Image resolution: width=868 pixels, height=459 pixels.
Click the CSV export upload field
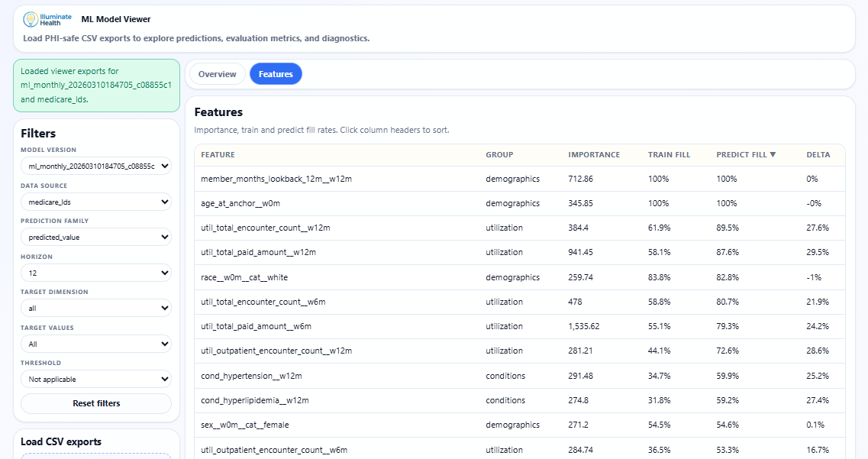click(95, 456)
